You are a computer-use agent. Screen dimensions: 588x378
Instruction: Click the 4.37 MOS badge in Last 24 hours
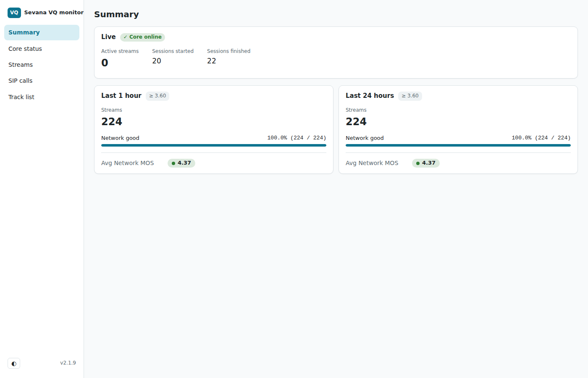pyautogui.click(x=426, y=163)
